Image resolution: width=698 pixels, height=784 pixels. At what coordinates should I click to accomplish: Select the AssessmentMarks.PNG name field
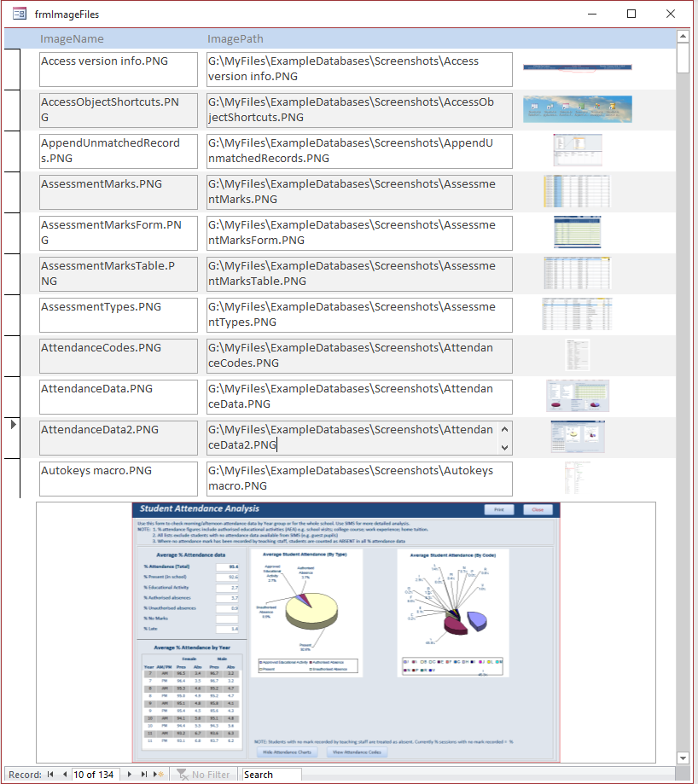[119, 193]
